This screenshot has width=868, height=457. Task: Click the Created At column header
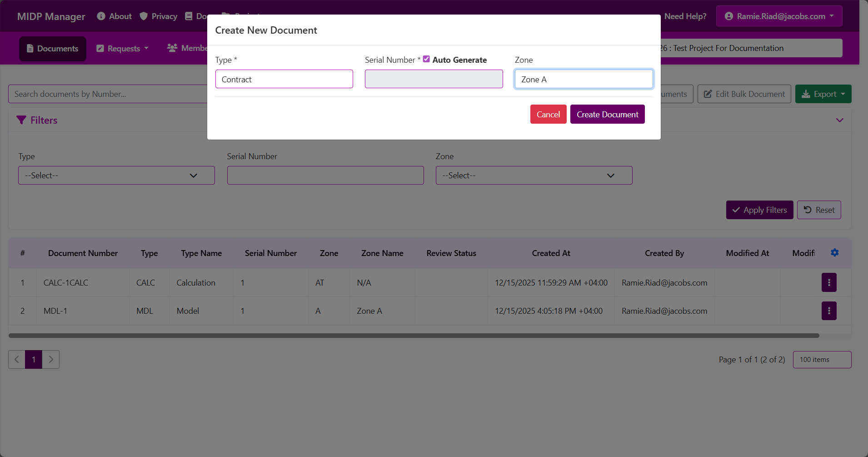click(551, 253)
